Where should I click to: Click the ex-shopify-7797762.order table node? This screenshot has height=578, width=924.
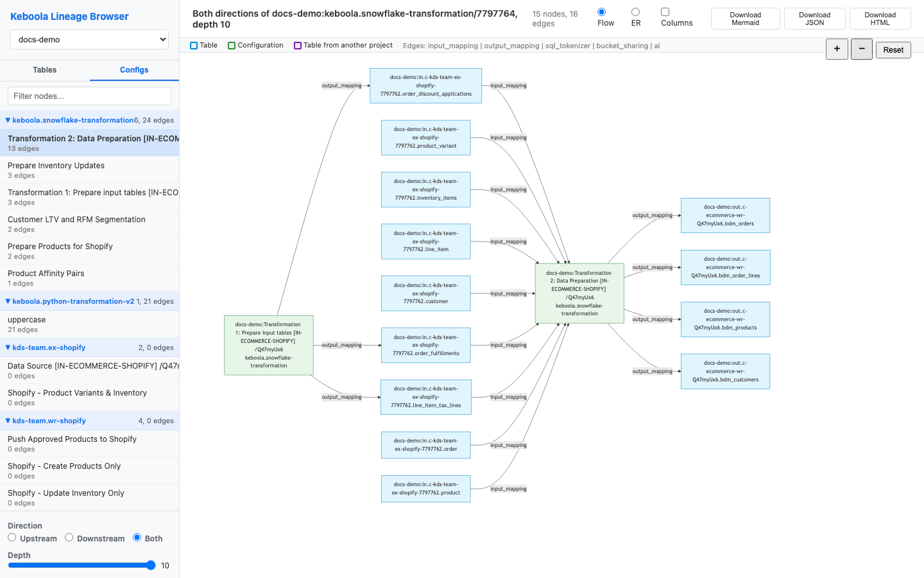point(426,445)
